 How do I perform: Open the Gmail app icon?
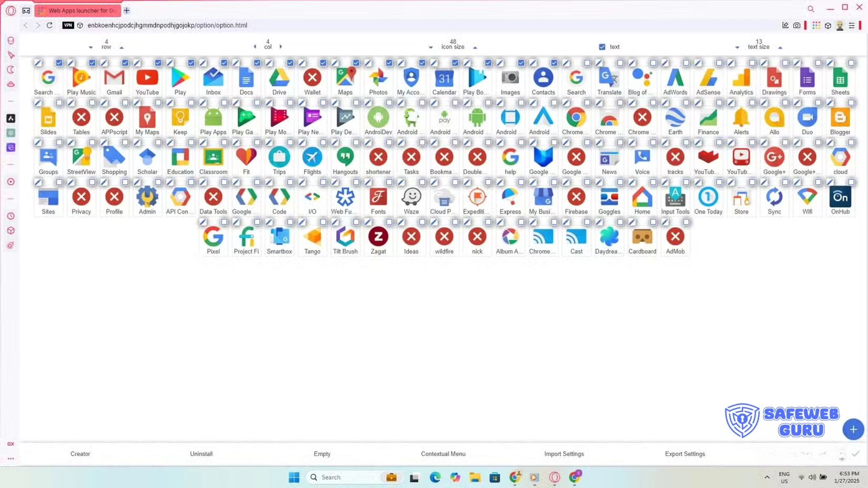114,78
